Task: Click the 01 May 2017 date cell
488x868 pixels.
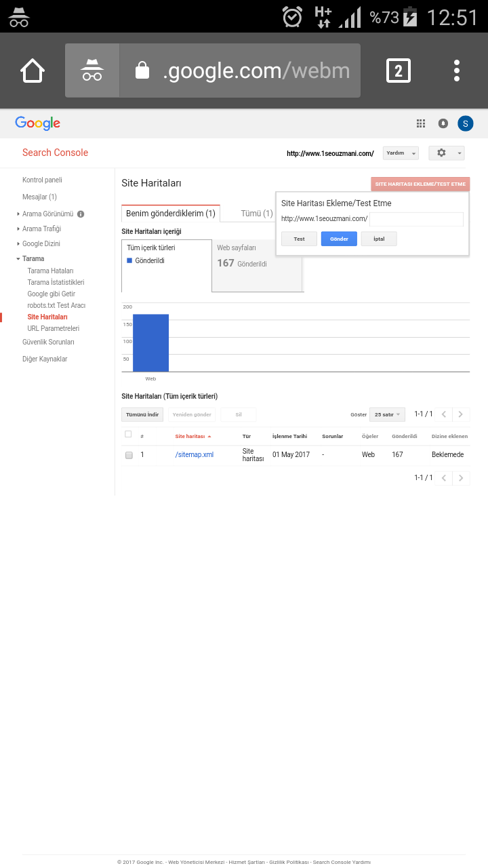Action: coord(291,455)
